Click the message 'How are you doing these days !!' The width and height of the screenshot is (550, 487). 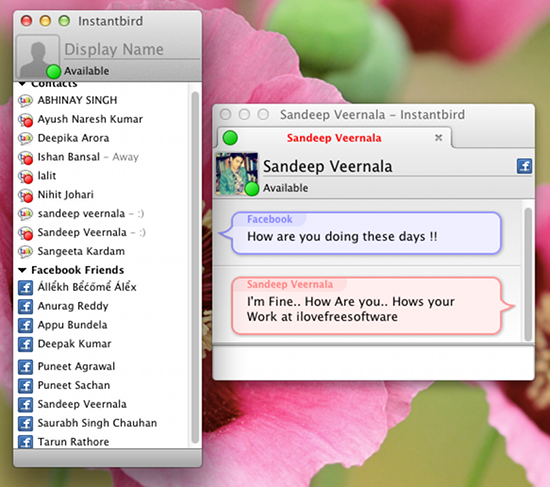342,237
